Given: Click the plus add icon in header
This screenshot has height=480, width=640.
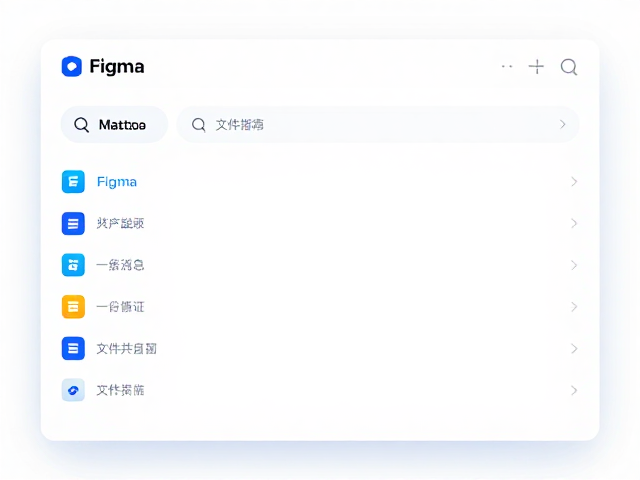Looking at the screenshot, I should click(536, 67).
